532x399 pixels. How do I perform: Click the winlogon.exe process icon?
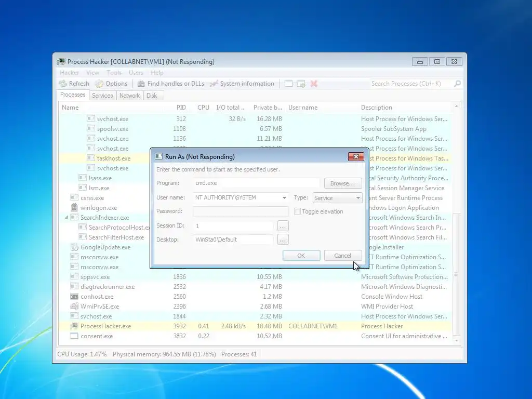[74, 207]
